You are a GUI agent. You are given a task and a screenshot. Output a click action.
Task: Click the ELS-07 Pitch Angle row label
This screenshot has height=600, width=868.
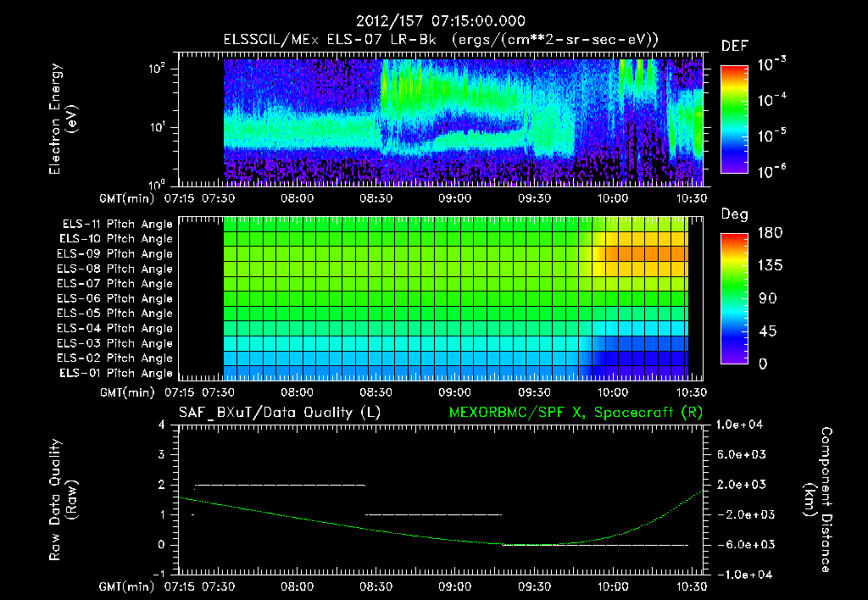114,283
